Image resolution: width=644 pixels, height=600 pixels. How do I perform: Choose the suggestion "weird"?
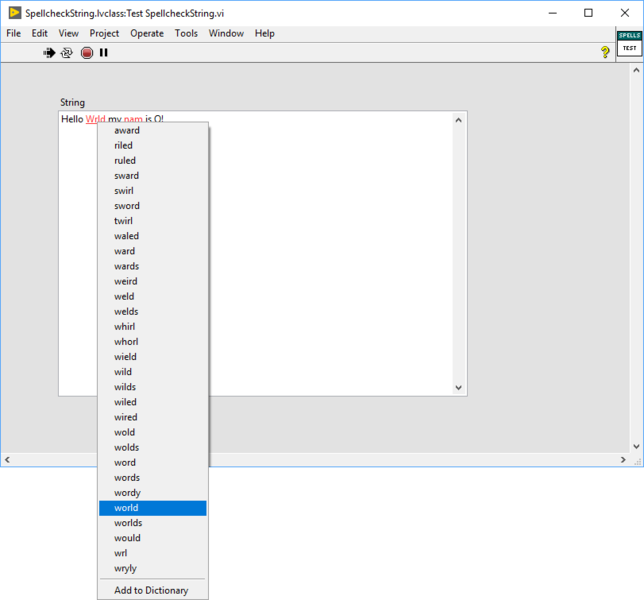click(x=152, y=281)
